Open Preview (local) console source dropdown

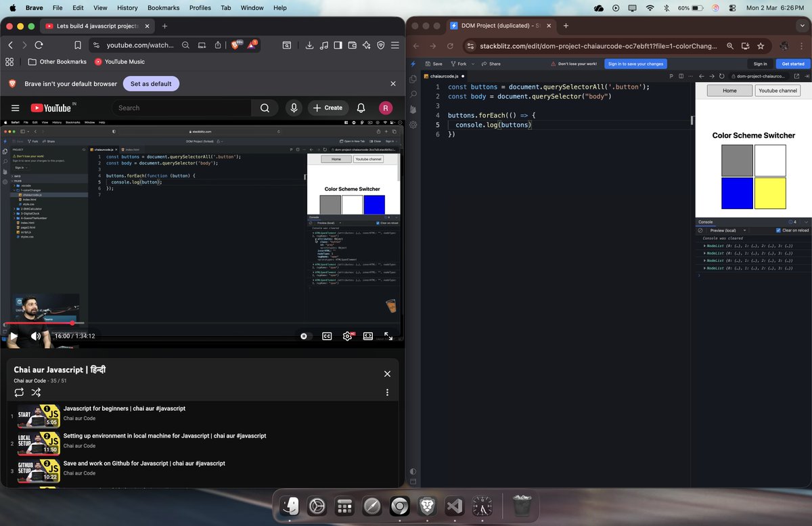coord(727,230)
